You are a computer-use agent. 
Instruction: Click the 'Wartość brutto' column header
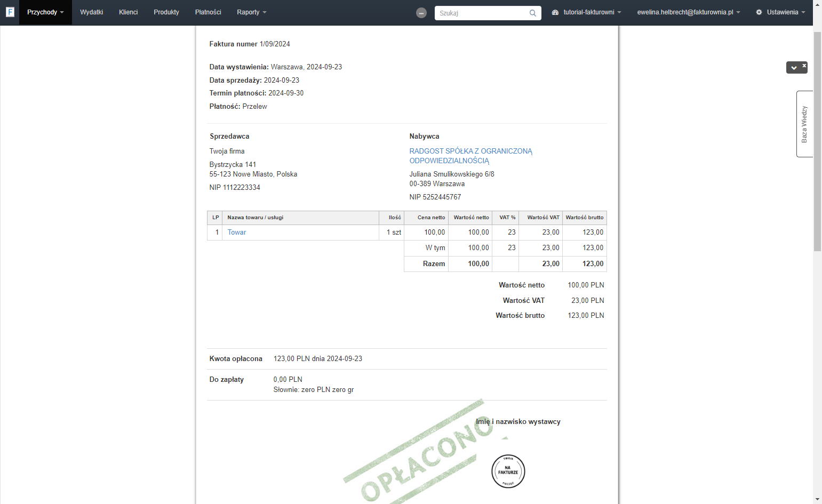pos(585,218)
